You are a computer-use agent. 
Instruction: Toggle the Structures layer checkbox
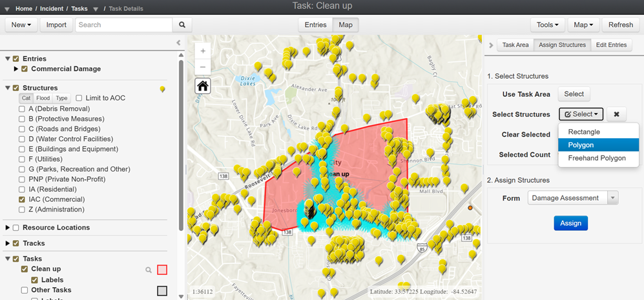[16, 88]
